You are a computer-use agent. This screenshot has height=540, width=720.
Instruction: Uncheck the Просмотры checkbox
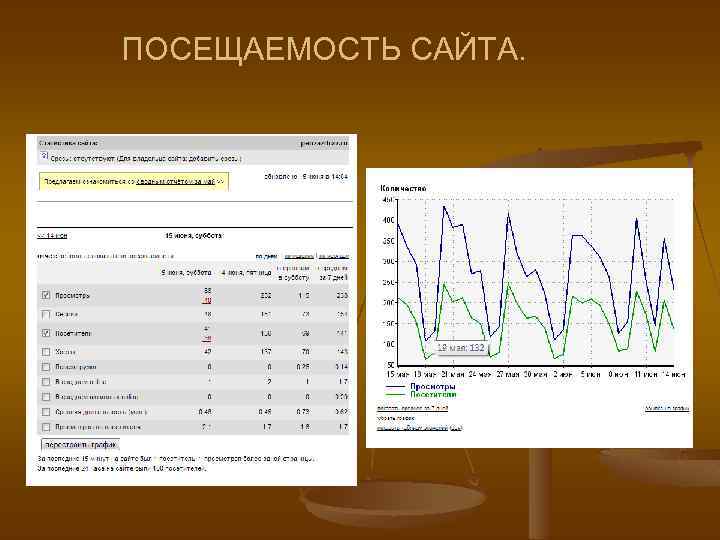(45, 295)
